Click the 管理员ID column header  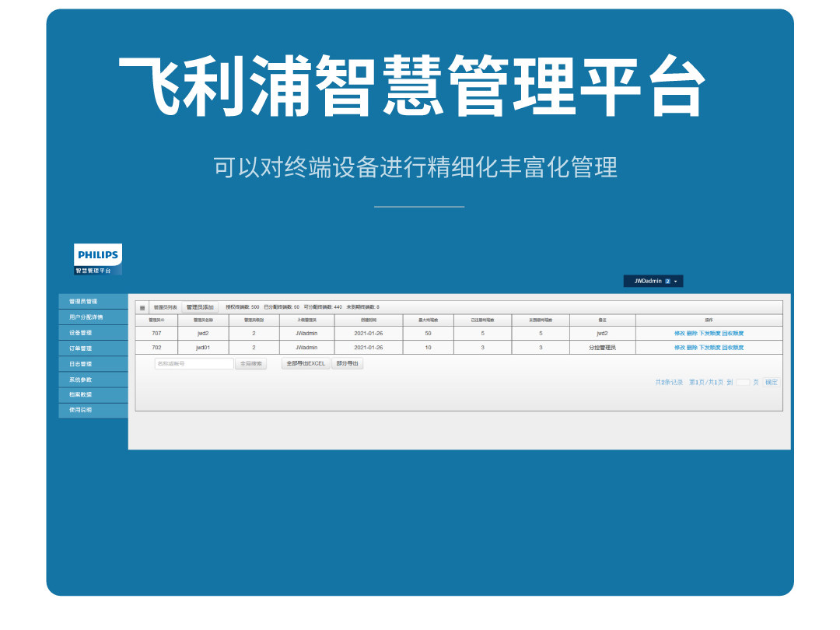coord(156,320)
